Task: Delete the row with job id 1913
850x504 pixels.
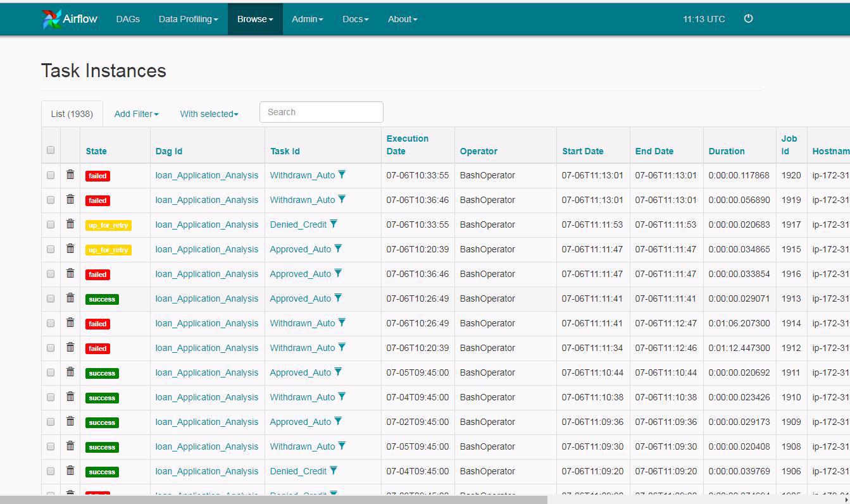Action: pos(70,298)
